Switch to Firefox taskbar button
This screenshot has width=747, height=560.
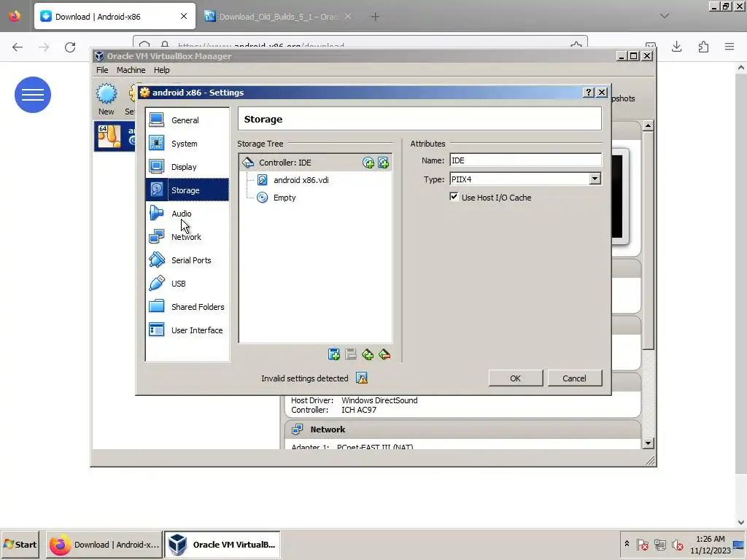coord(104,545)
